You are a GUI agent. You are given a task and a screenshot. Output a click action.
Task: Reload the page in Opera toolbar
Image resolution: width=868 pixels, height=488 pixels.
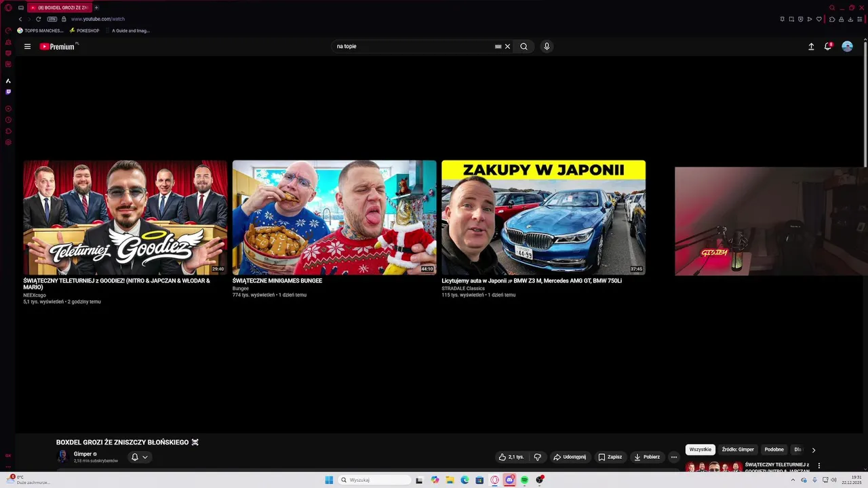pos(38,19)
